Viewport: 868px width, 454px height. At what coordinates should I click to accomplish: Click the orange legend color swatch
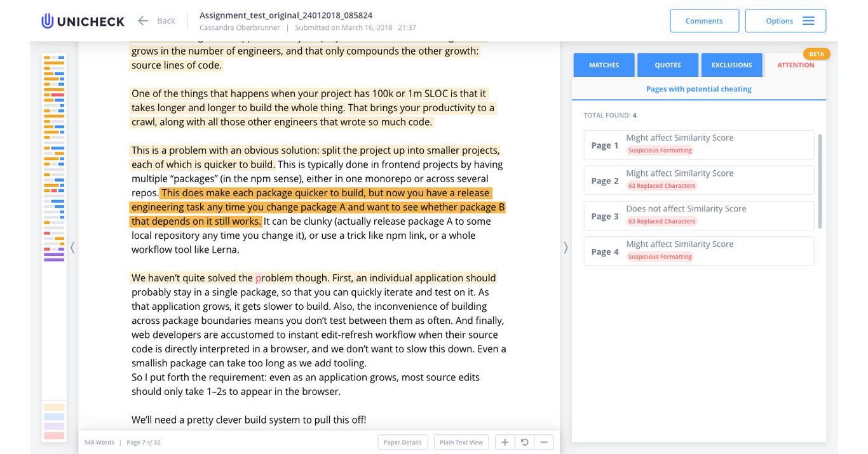tap(54, 408)
